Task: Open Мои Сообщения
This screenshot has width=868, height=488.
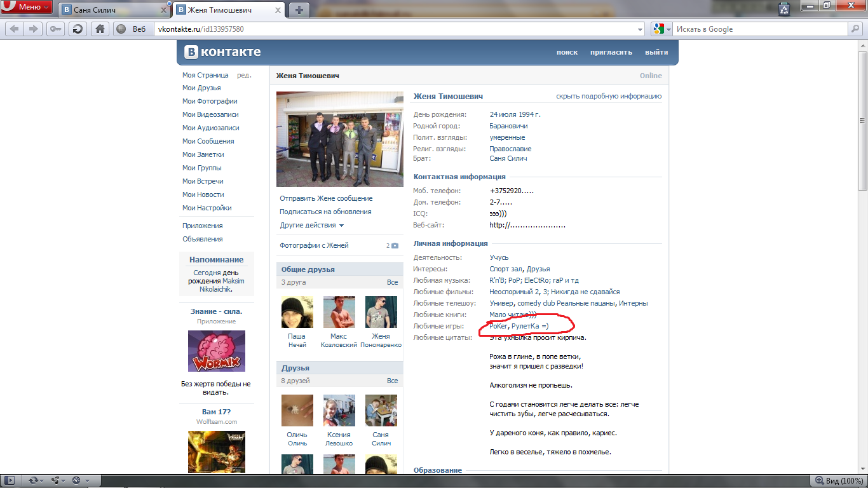Action: [208, 141]
